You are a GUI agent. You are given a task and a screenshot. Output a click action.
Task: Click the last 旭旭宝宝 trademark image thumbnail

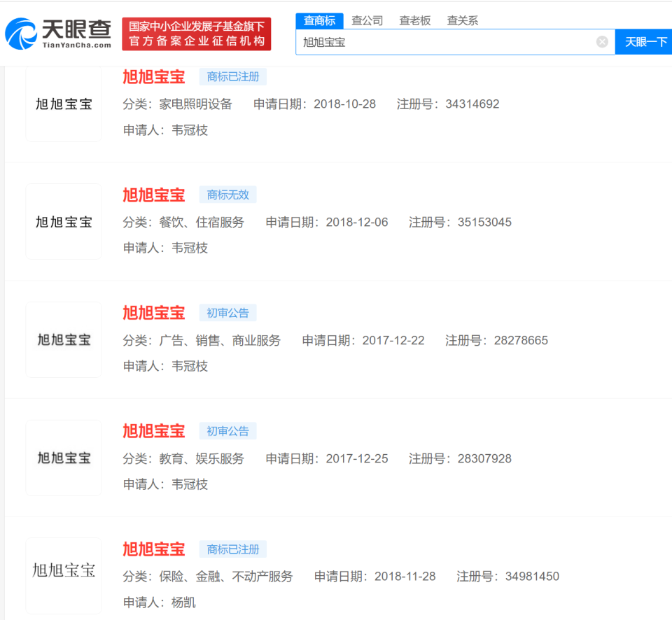[63, 574]
